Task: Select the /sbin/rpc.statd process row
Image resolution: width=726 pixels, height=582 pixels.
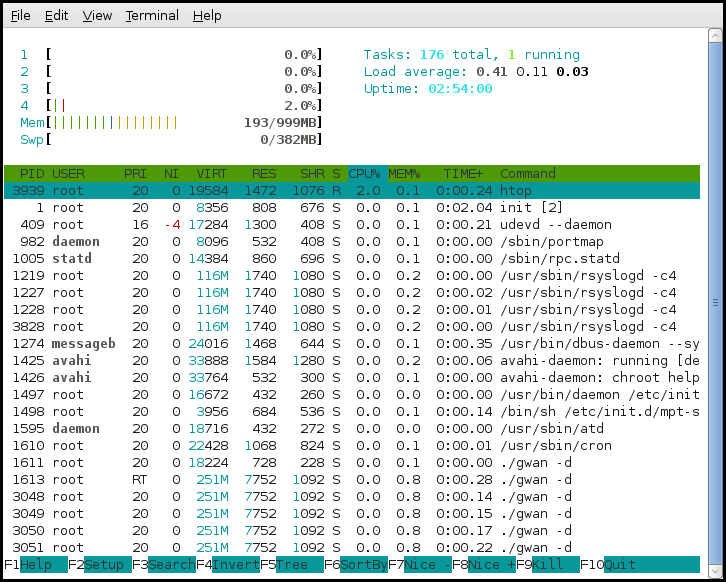Action: (x=352, y=259)
